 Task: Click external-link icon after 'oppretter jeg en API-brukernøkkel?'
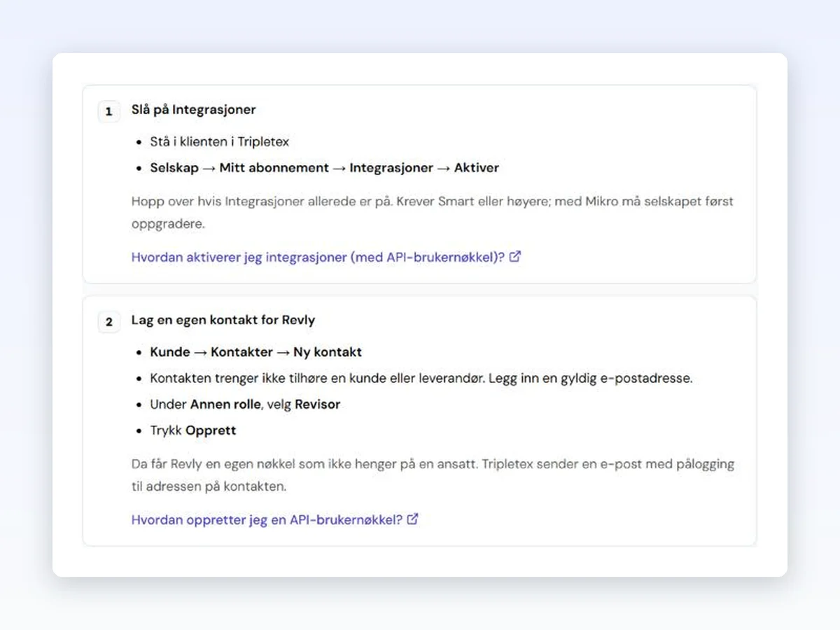click(413, 519)
